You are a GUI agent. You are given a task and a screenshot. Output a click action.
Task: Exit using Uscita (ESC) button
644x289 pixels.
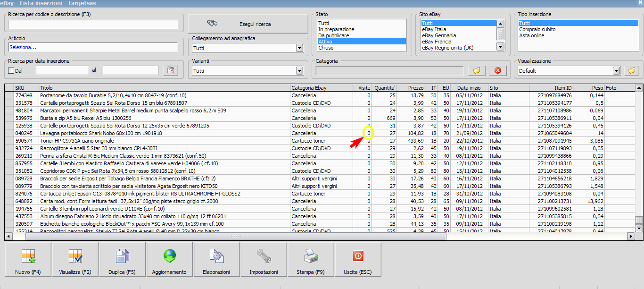coord(358,259)
